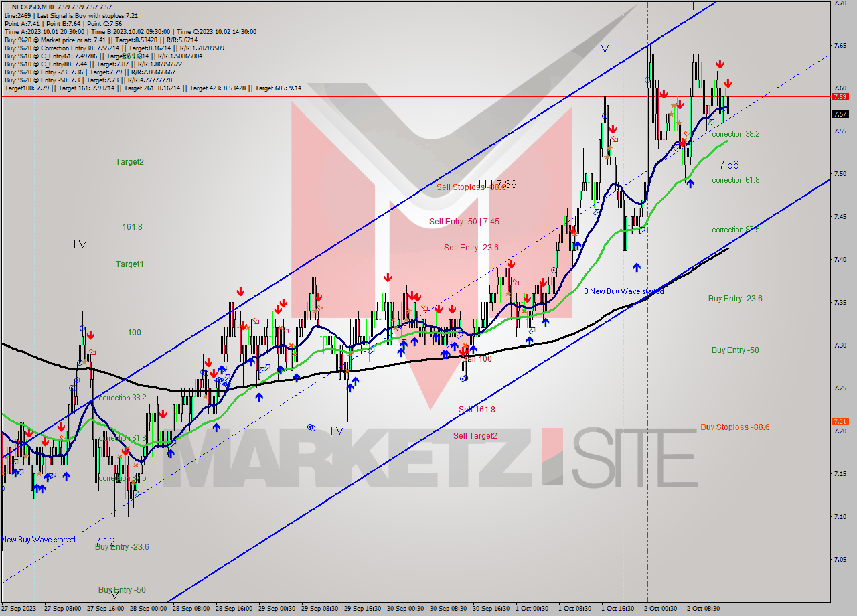Click the 7.65 price axis label
Screen dimensions: 857x616
840,45
